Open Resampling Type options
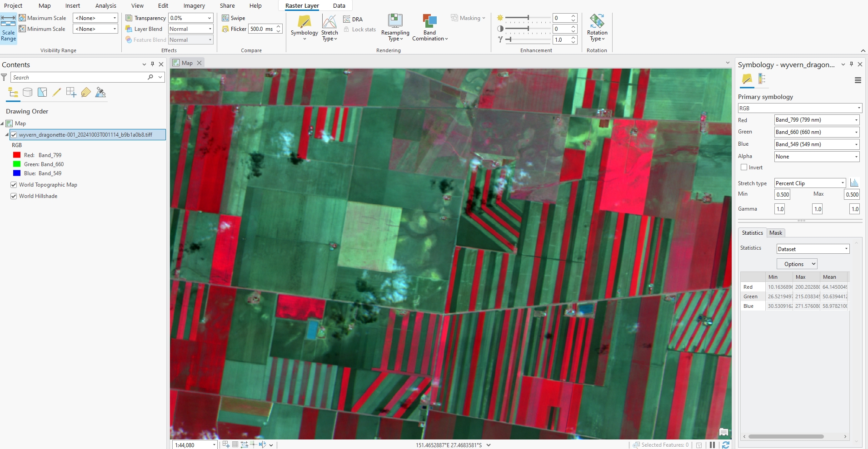Viewport: 868px width, 449px height. (395, 28)
